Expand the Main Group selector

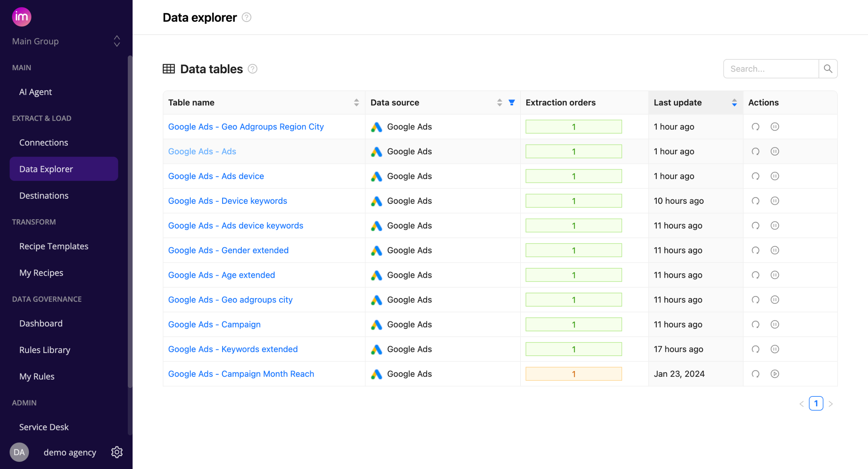[x=117, y=41]
